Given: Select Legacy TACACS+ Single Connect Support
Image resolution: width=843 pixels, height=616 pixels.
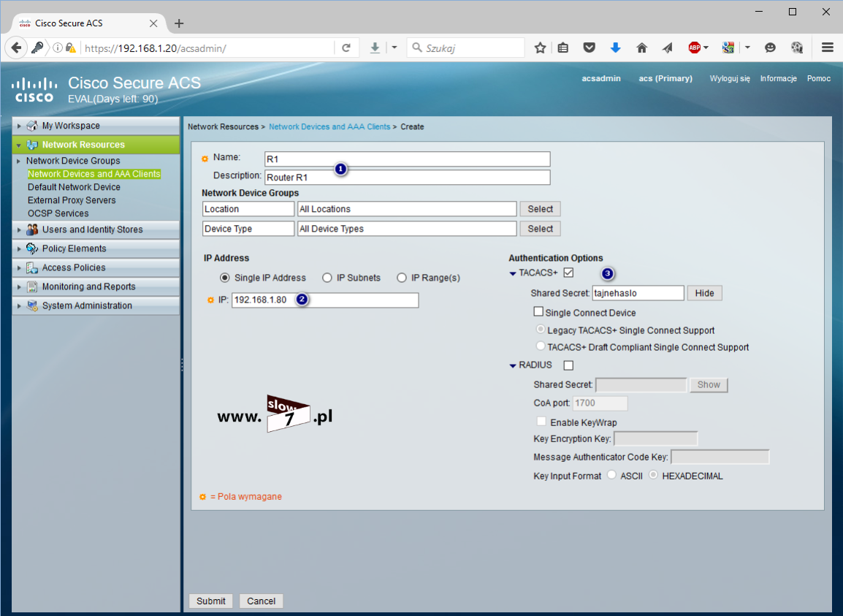Looking at the screenshot, I should tap(541, 330).
